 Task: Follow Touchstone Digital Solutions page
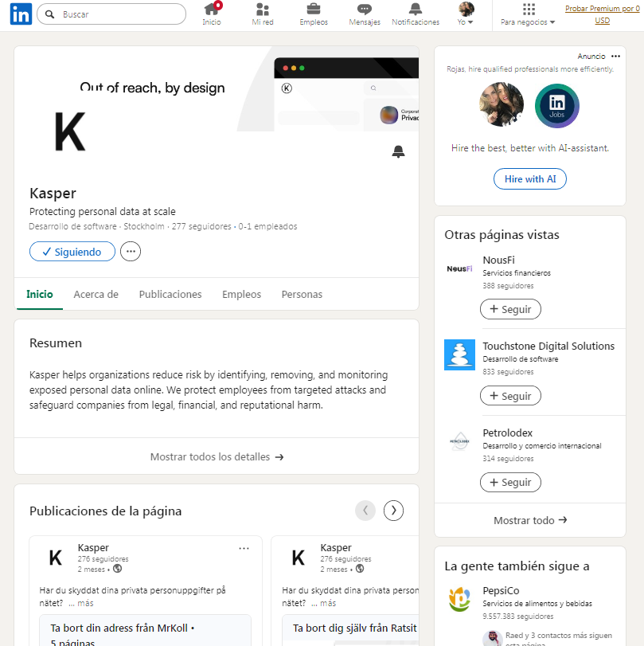[510, 396]
